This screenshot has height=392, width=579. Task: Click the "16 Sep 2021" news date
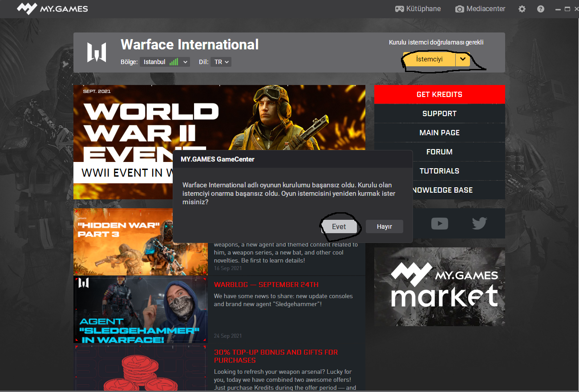pos(228,268)
